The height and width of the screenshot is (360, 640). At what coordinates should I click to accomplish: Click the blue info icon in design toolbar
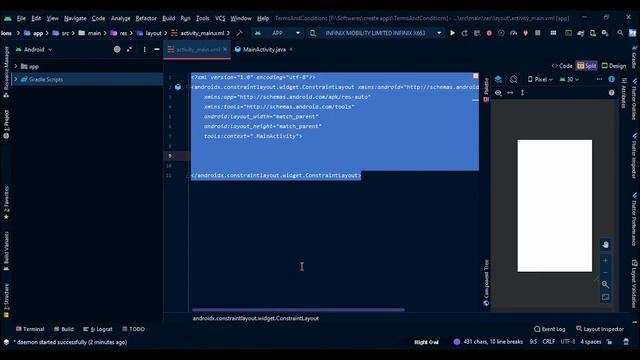click(611, 79)
